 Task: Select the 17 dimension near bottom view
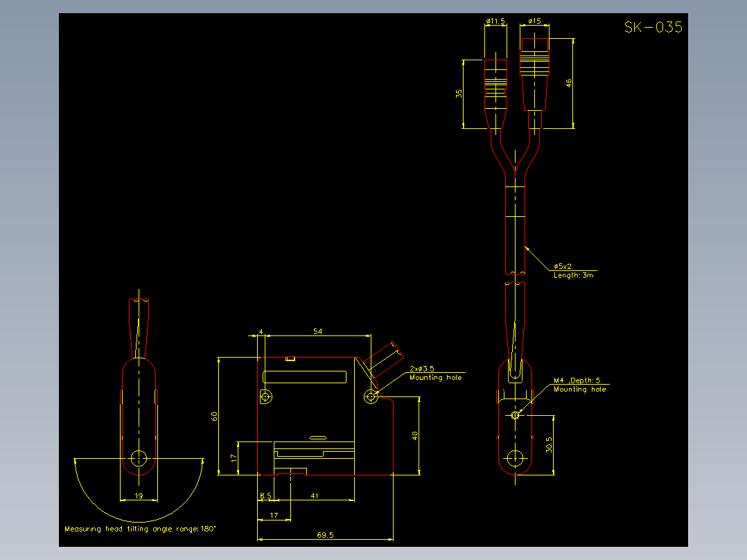274,516
